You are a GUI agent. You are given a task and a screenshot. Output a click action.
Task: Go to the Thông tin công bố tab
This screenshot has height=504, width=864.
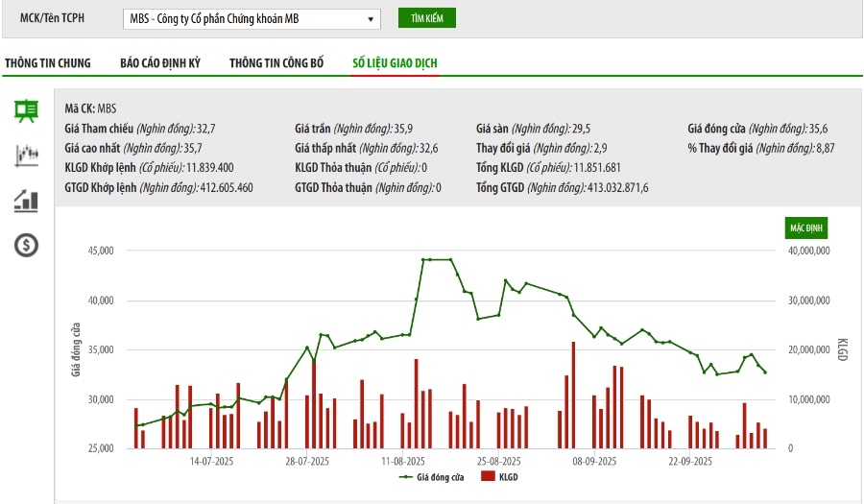pyautogui.click(x=276, y=63)
